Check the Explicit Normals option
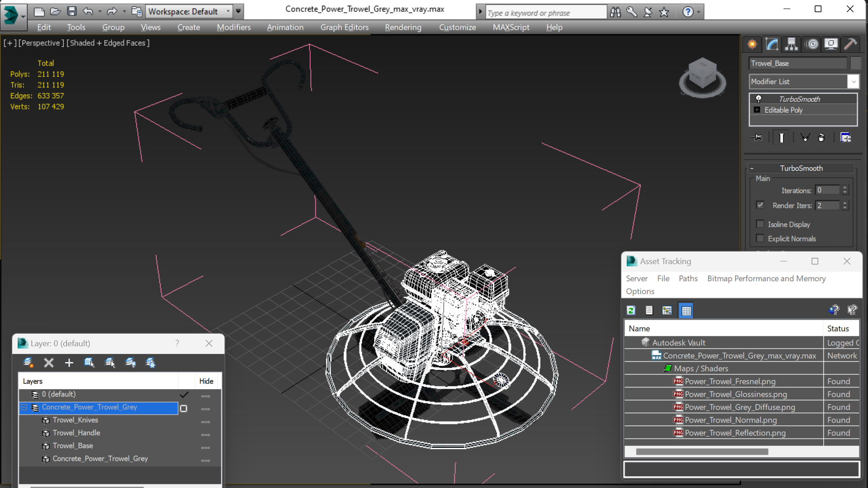This screenshot has height=488, width=868. (760, 238)
